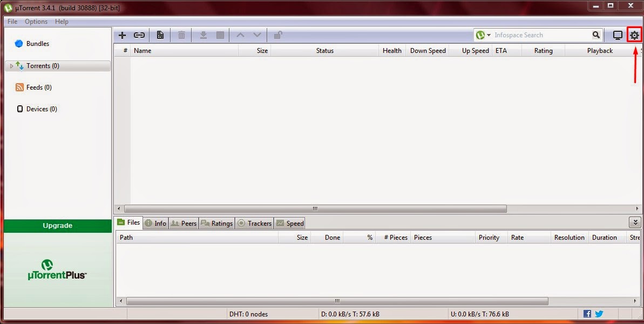This screenshot has width=644, height=324.
Task: Switch to the Files tab
Action: [x=128, y=222]
